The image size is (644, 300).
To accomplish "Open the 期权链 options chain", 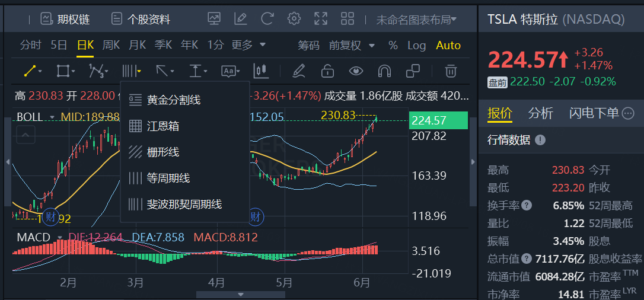I will coord(65,19).
